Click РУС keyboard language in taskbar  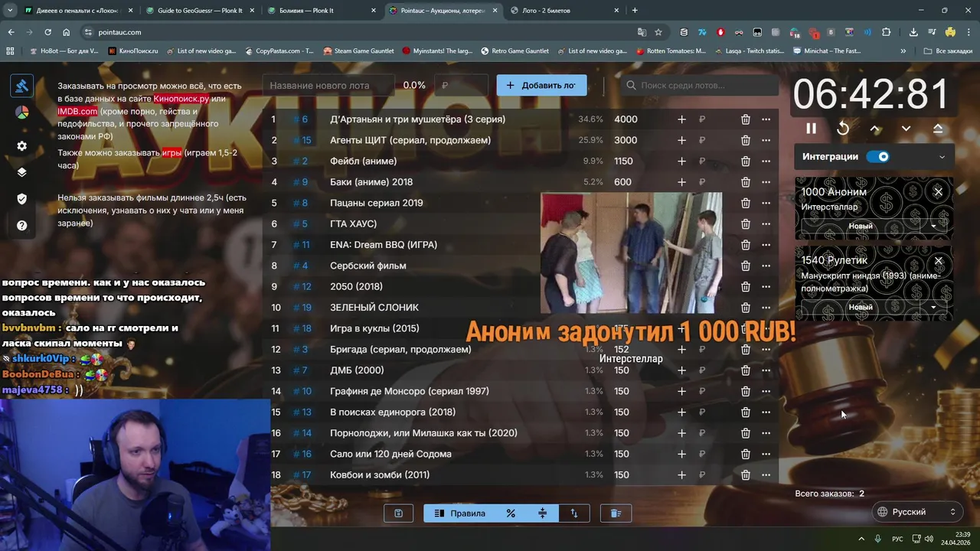click(x=897, y=539)
